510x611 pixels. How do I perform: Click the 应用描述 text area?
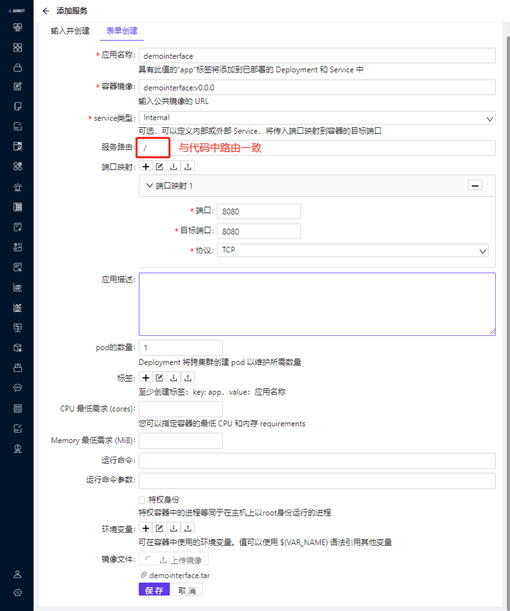tap(317, 304)
